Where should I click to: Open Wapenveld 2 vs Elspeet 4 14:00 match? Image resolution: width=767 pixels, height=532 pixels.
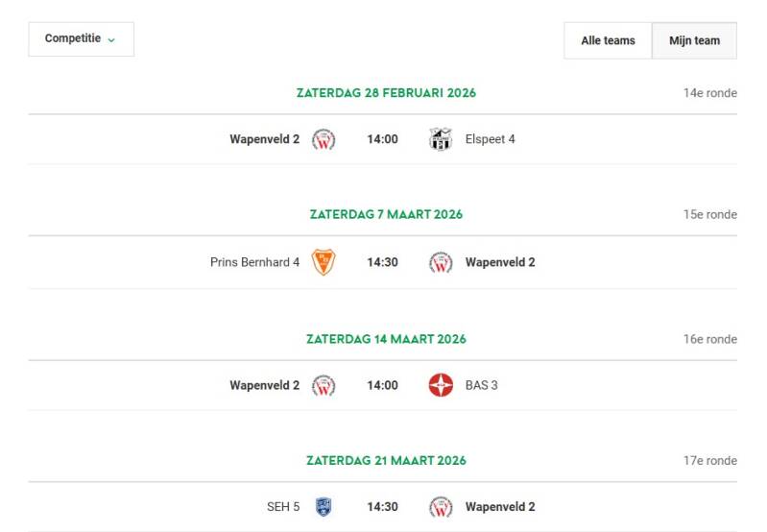point(382,139)
